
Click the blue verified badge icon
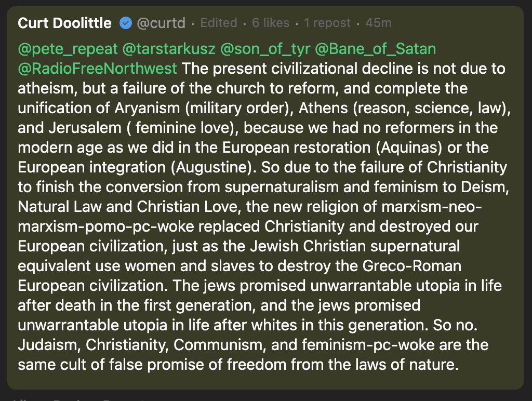[125, 23]
